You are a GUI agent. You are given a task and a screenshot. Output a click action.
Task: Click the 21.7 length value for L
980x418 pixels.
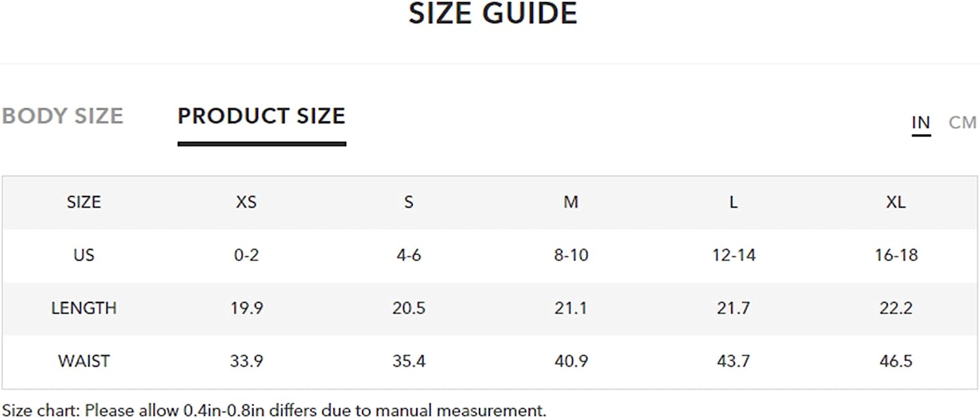tap(733, 308)
